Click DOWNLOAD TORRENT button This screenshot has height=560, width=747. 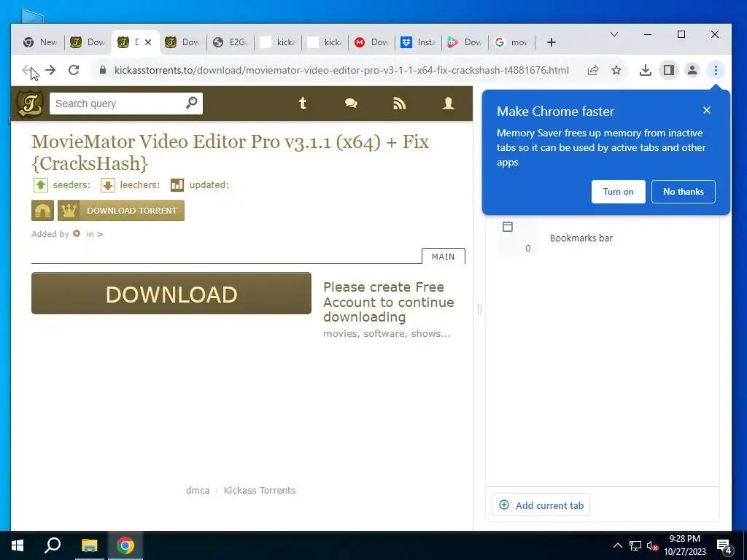[121, 211]
